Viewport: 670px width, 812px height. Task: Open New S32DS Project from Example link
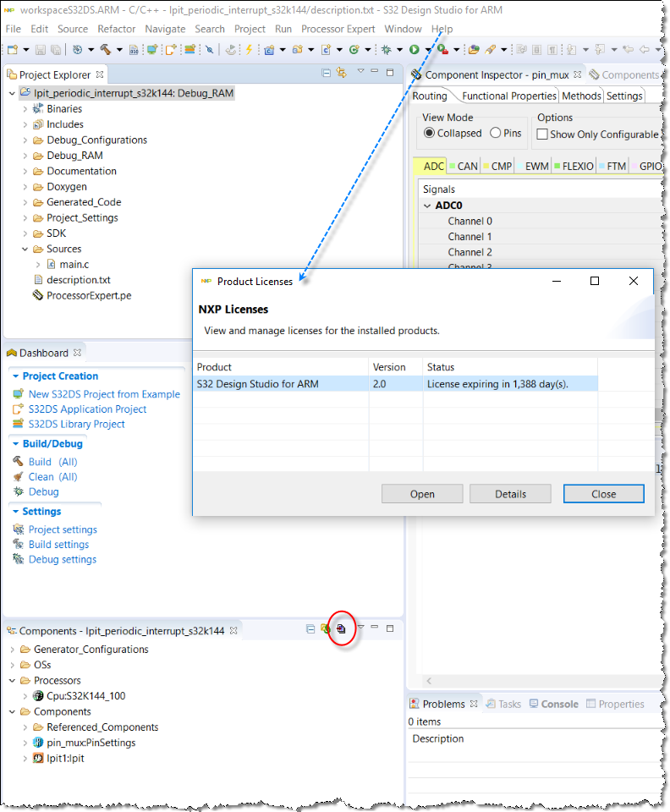pos(104,394)
